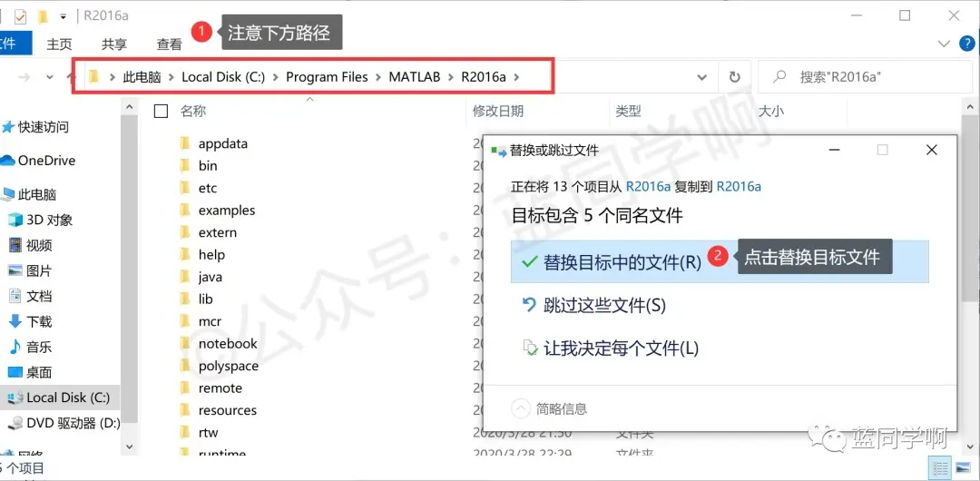Click the etc folder icon
The width and height of the screenshot is (980, 481).
(x=184, y=188)
